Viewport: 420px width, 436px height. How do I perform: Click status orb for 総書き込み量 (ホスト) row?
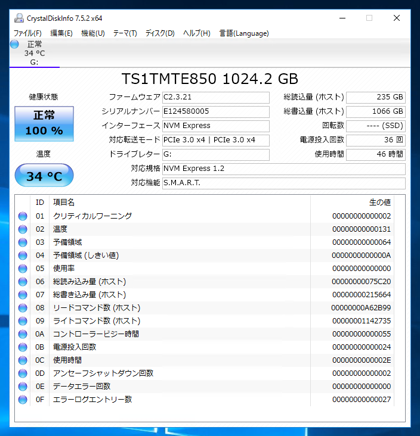(x=23, y=295)
